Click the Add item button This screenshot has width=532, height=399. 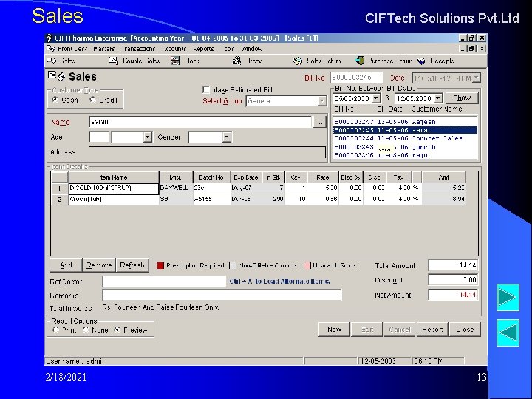[x=66, y=265]
